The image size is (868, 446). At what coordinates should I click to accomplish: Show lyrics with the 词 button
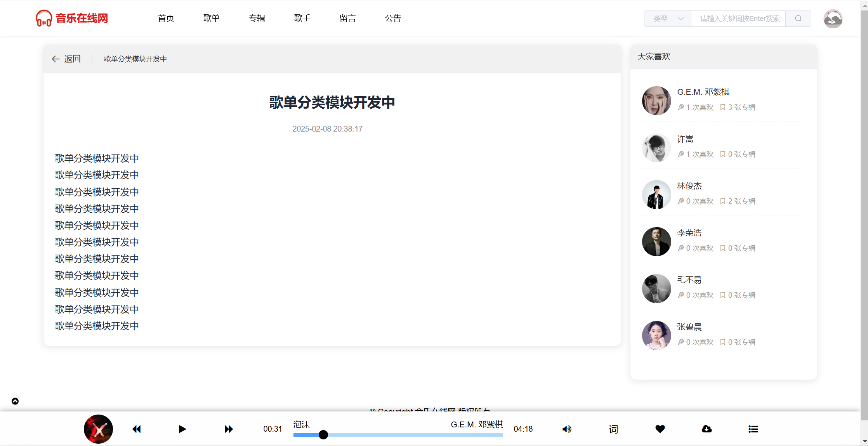coord(613,429)
